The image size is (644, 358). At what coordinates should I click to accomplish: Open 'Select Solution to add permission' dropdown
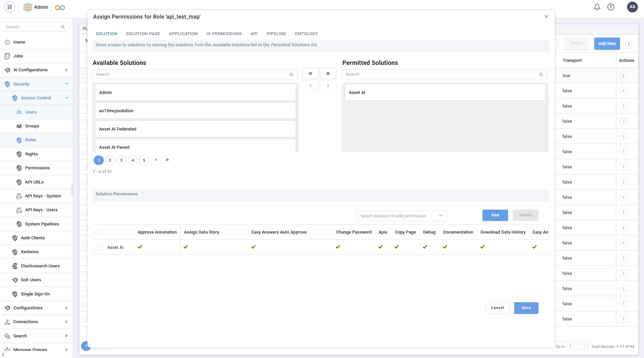click(x=402, y=216)
